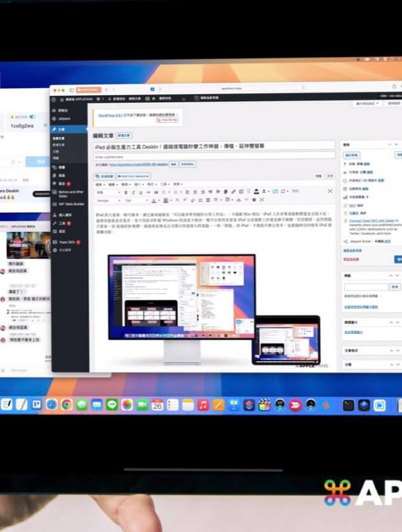Click the Add Font Awesome button
The width and height of the screenshot is (402, 532).
point(134,176)
